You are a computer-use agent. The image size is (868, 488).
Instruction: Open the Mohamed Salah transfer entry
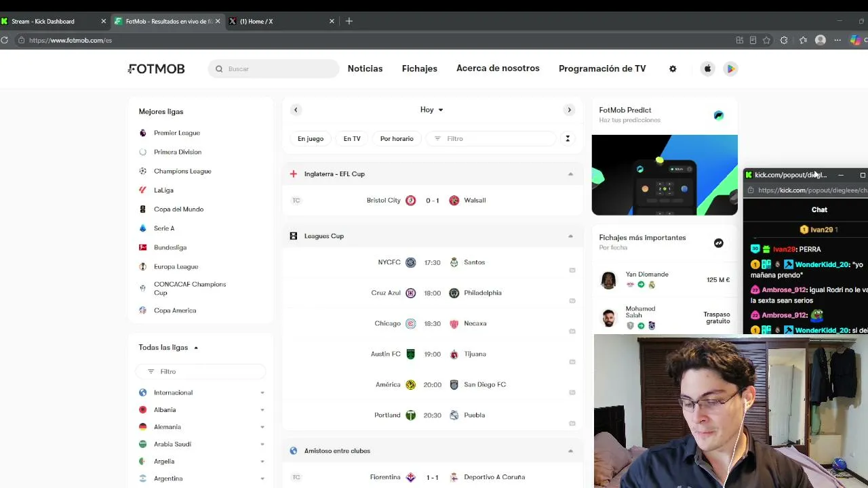[x=665, y=317]
